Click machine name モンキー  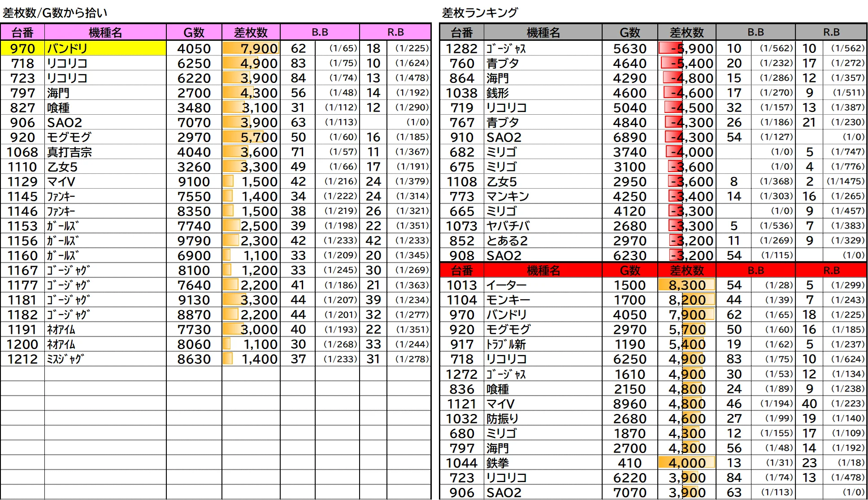(x=508, y=300)
